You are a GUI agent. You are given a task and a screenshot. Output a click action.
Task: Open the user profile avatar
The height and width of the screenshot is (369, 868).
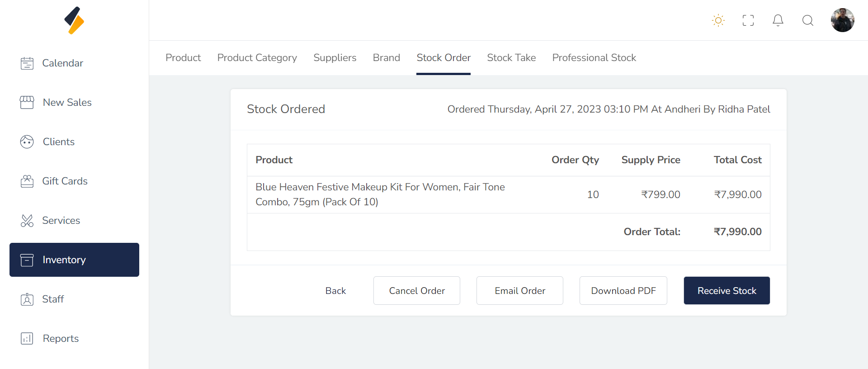click(842, 20)
